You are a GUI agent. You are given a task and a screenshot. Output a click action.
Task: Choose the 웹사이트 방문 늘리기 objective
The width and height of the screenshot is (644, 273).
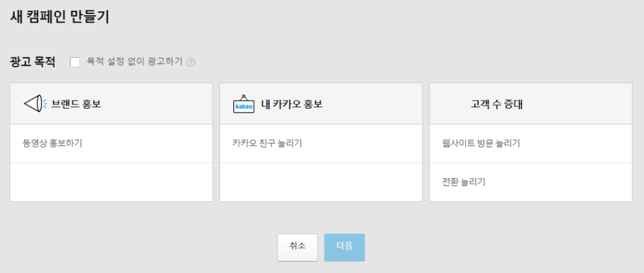pyautogui.click(x=531, y=143)
